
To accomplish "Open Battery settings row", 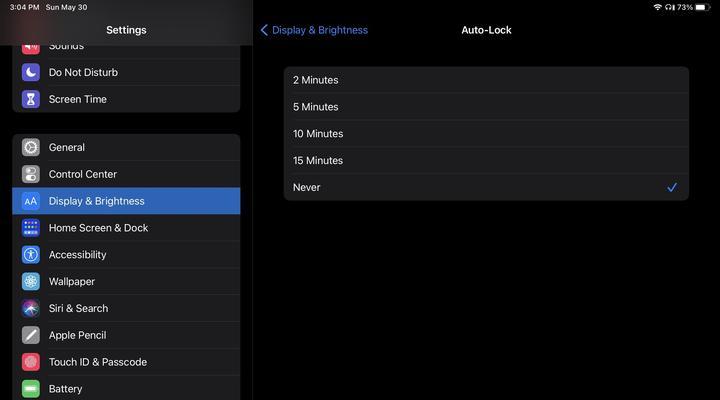I will tap(126, 389).
